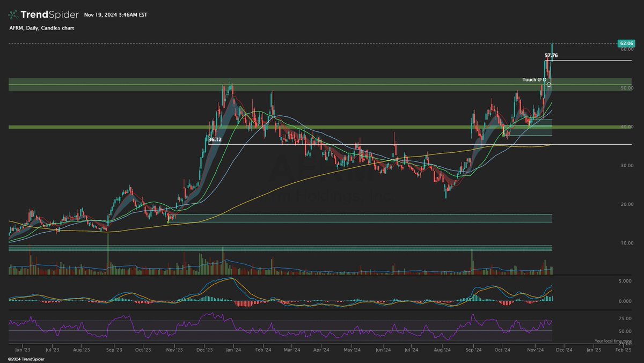Click the Nov 19, 2024 3:46AM EST timestamp
This screenshot has height=363, width=644.
point(115,15)
